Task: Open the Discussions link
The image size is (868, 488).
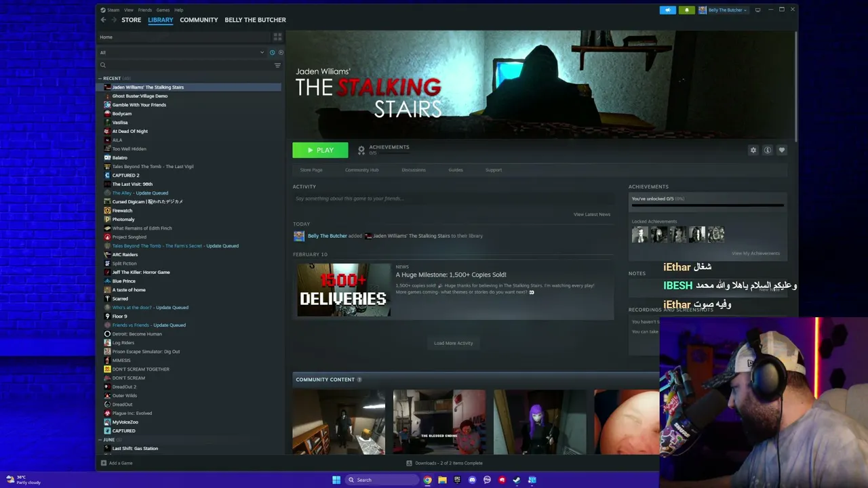Action: pos(414,170)
